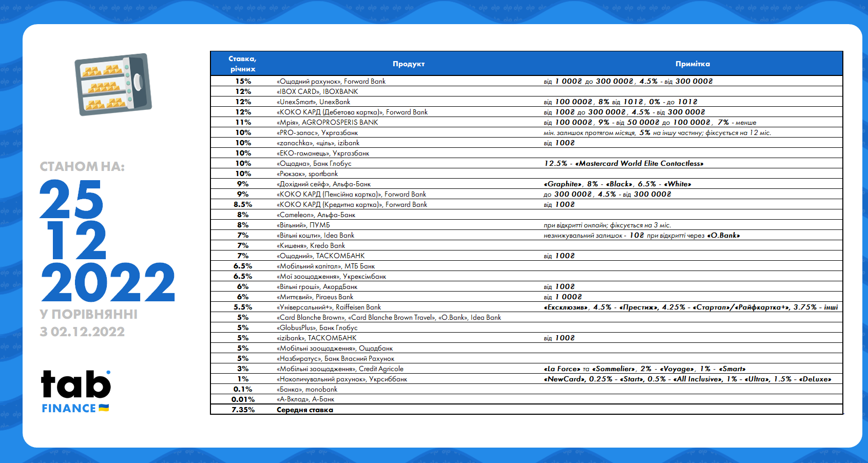
Task: Select the 'при відкритті онлайн' note
Action: 607,225
